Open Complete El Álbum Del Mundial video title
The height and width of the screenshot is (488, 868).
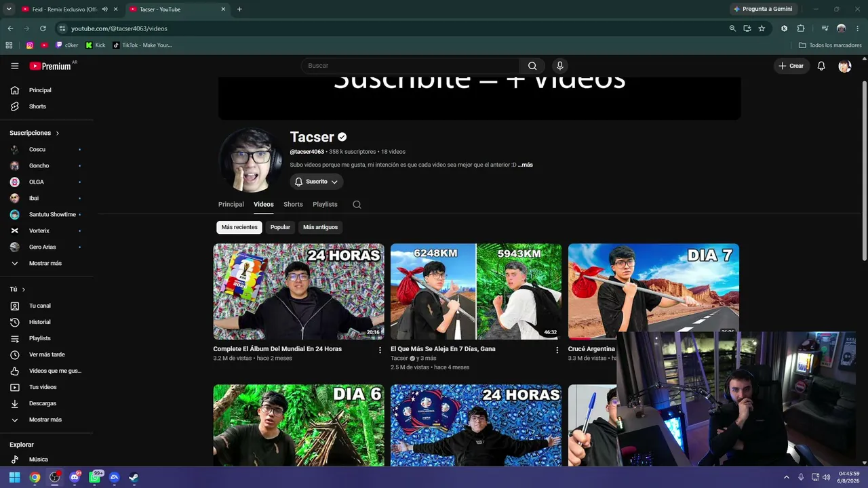tap(277, 349)
